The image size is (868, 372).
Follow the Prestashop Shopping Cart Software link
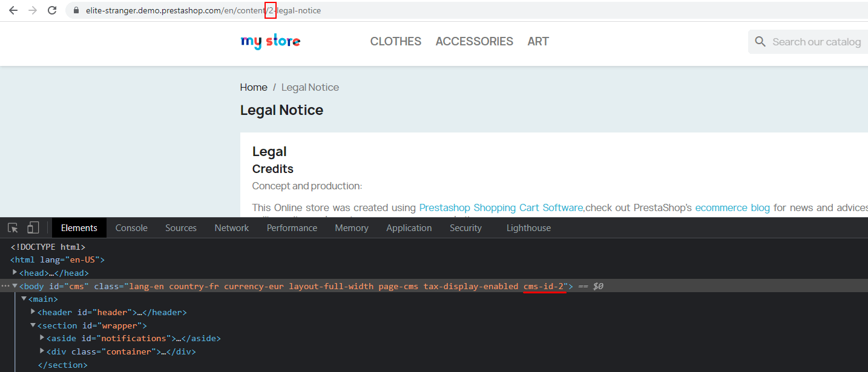(x=501, y=207)
